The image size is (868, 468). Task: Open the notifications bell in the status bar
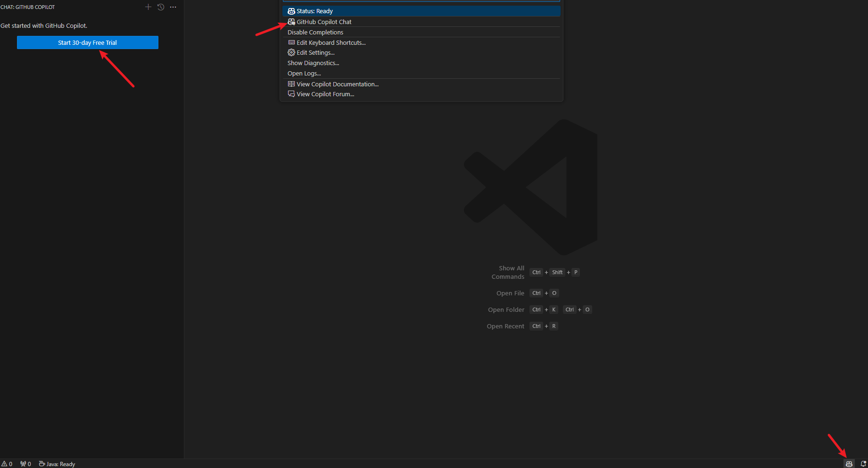click(863, 464)
